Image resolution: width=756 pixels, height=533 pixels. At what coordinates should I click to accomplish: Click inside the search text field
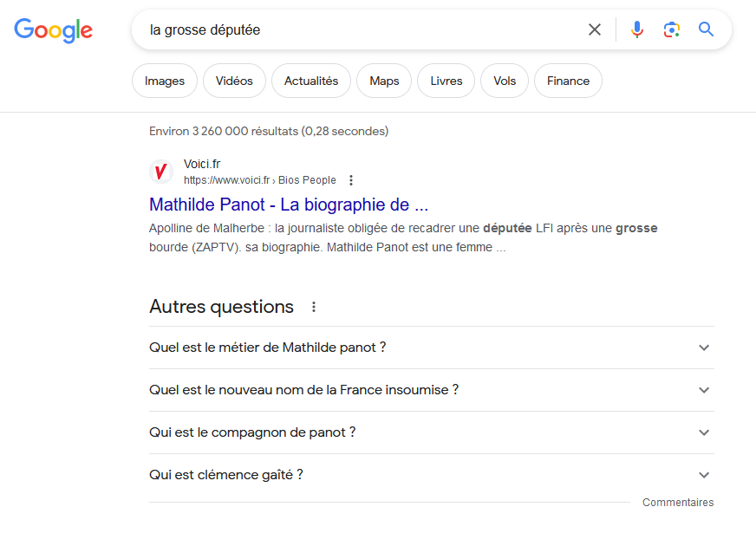click(364, 30)
